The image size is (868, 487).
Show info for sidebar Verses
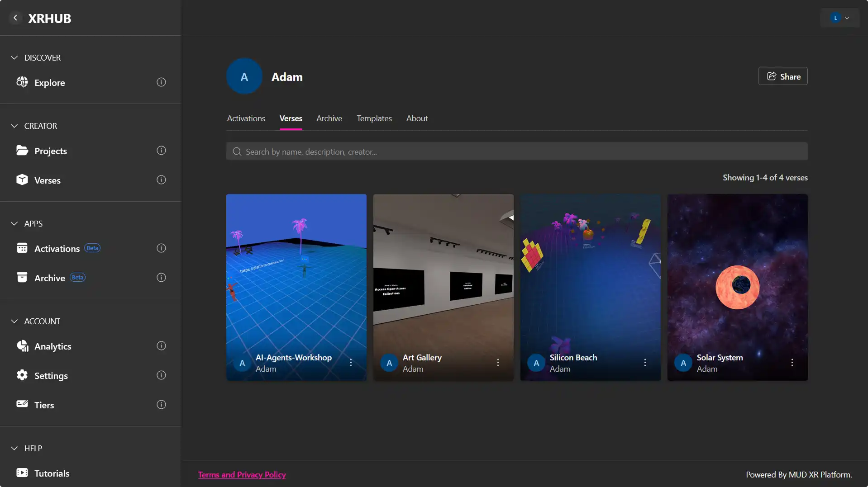point(161,180)
